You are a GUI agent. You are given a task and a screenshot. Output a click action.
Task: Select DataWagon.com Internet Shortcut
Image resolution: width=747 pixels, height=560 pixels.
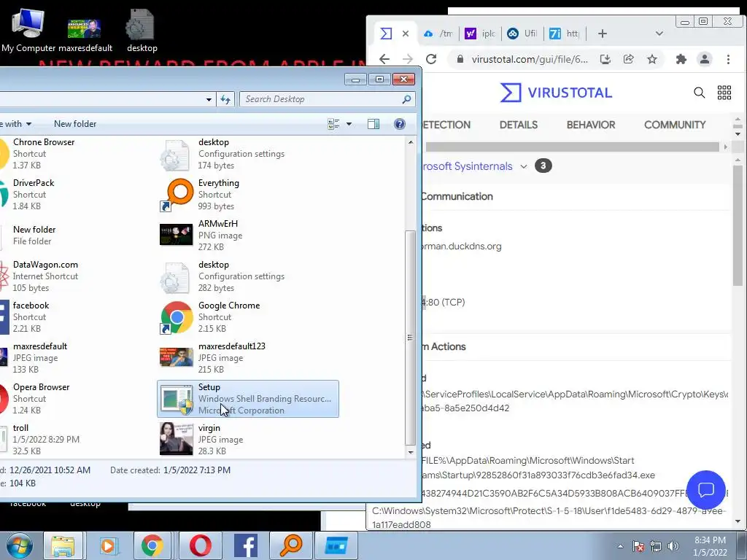pos(45,276)
